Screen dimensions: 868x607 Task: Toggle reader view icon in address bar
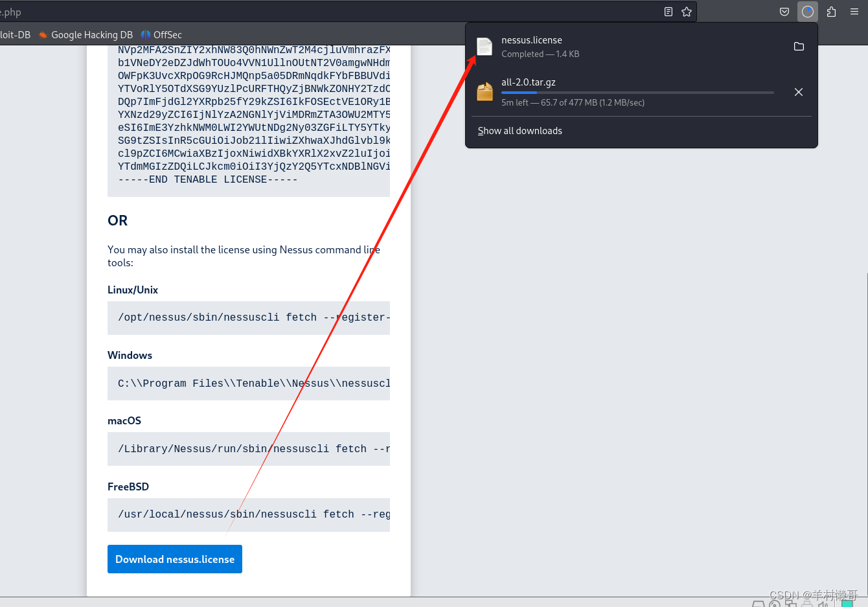(668, 12)
